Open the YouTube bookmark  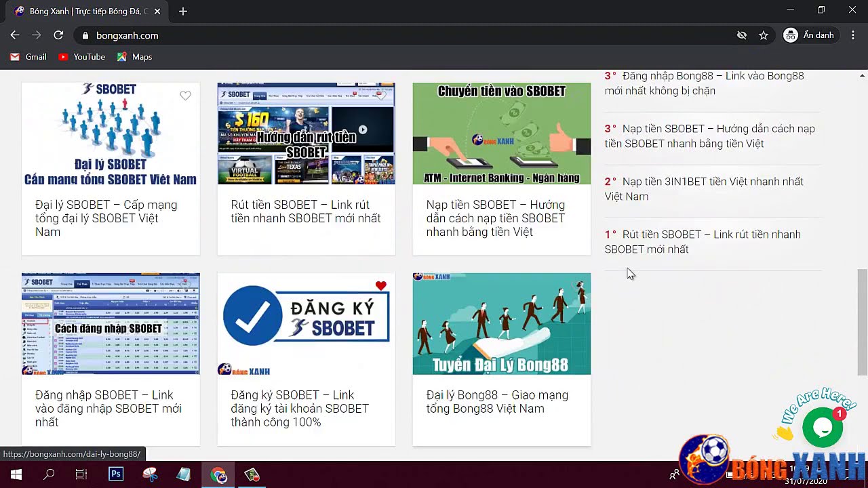pos(81,57)
